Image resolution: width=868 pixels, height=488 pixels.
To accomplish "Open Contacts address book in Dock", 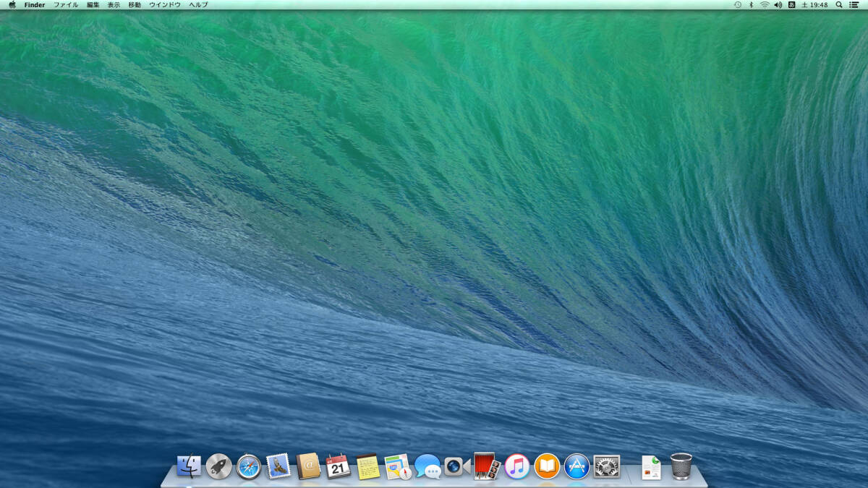I will click(x=308, y=466).
